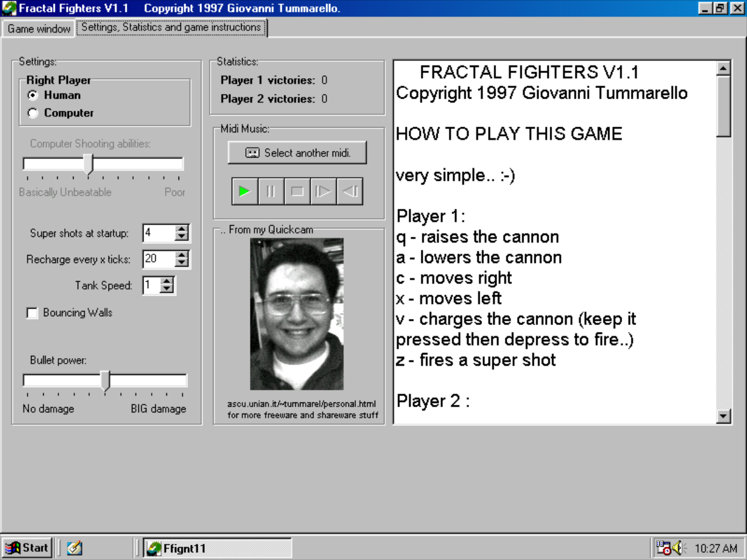Increase the Tank Speed value
The image size is (747, 560).
tap(167, 281)
